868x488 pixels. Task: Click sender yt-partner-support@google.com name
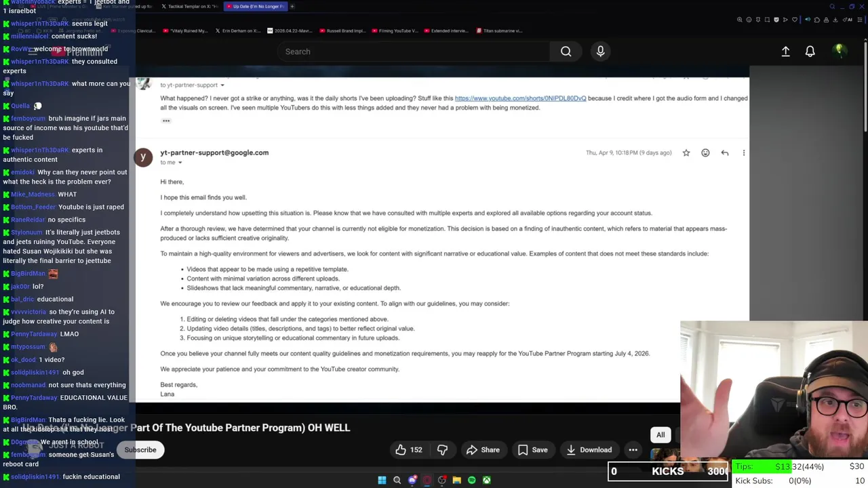[x=214, y=152]
